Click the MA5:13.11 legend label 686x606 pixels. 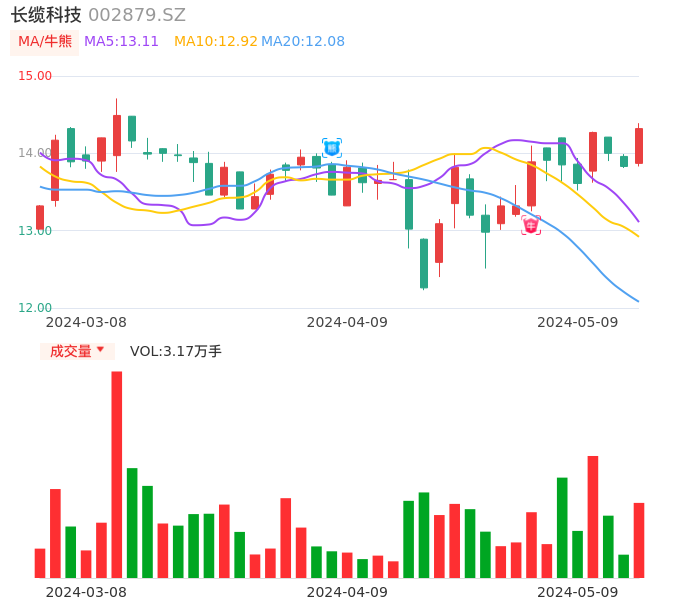pyautogui.click(x=121, y=42)
